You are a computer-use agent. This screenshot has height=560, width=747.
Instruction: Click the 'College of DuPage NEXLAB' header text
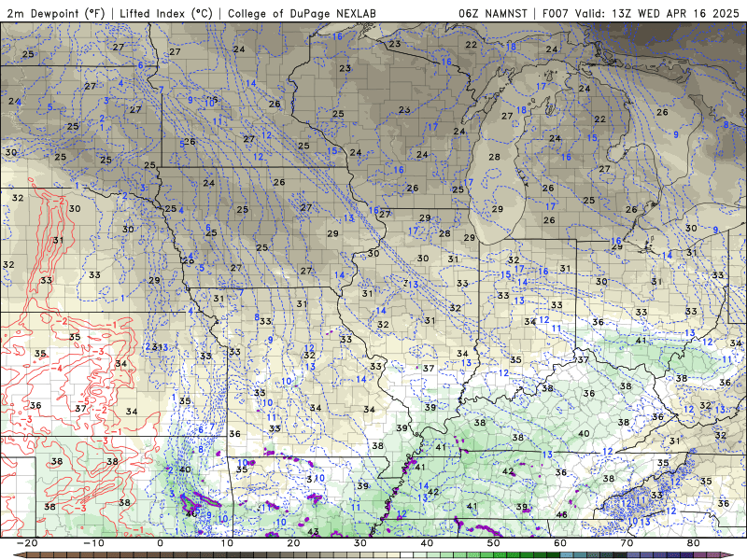302,13
